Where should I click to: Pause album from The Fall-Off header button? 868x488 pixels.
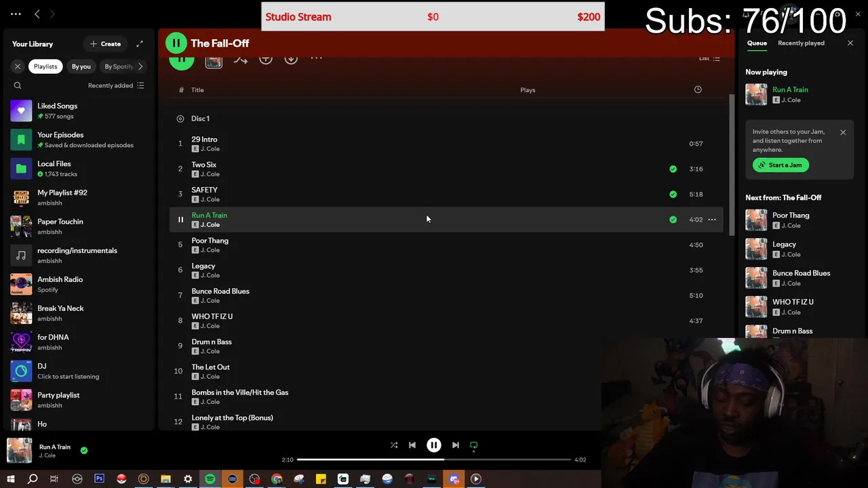click(x=176, y=43)
